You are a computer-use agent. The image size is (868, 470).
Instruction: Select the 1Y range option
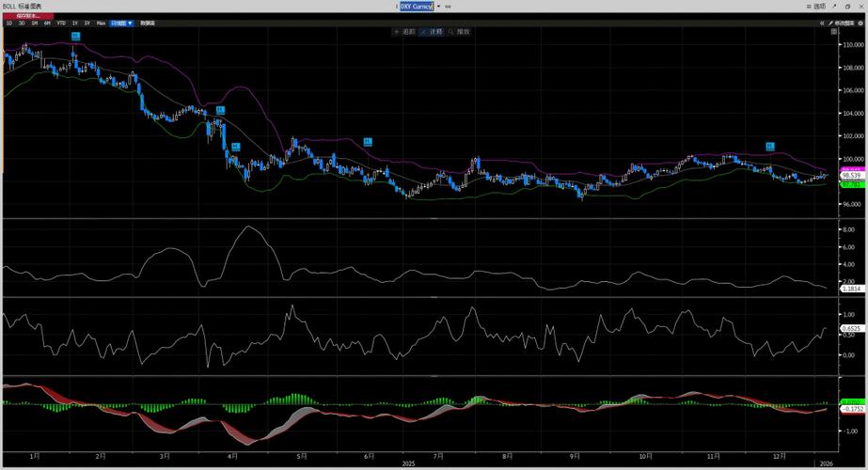[74, 23]
